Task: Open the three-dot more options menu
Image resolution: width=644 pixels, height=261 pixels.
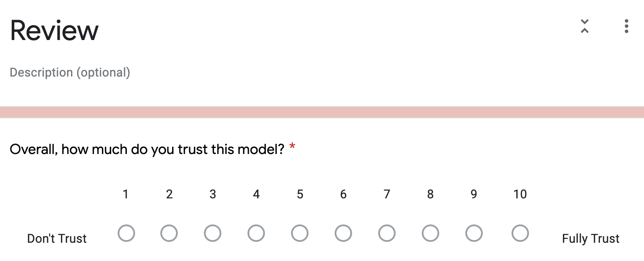Action: (626, 27)
